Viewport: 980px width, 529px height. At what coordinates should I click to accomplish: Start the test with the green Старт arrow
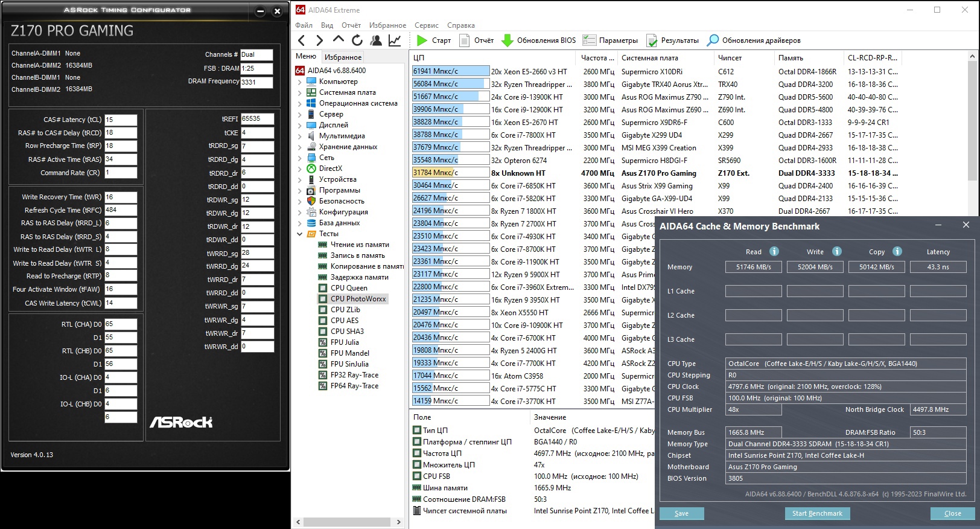pyautogui.click(x=434, y=40)
